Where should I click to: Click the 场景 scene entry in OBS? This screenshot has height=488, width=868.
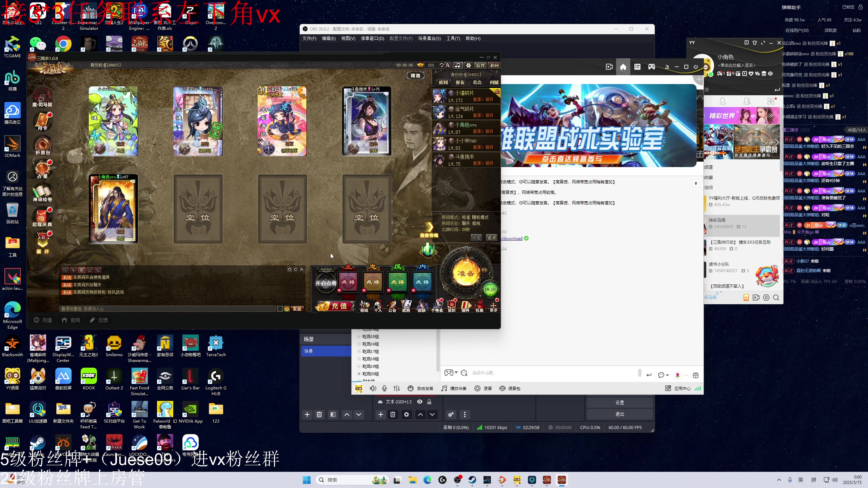(326, 351)
